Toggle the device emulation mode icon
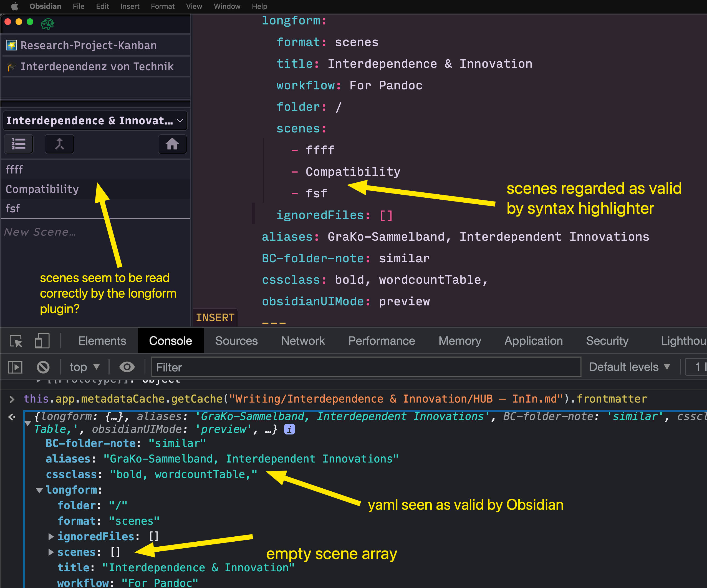707x588 pixels. 42,340
